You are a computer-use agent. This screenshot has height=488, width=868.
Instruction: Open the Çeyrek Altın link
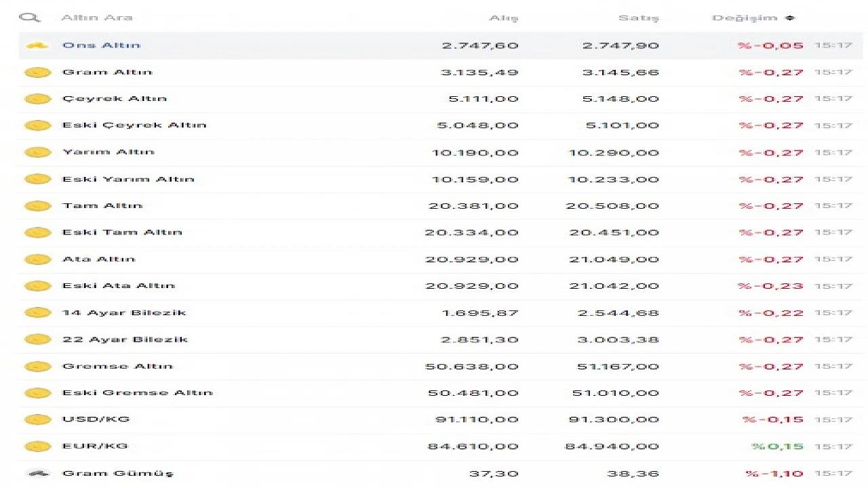click(x=115, y=99)
